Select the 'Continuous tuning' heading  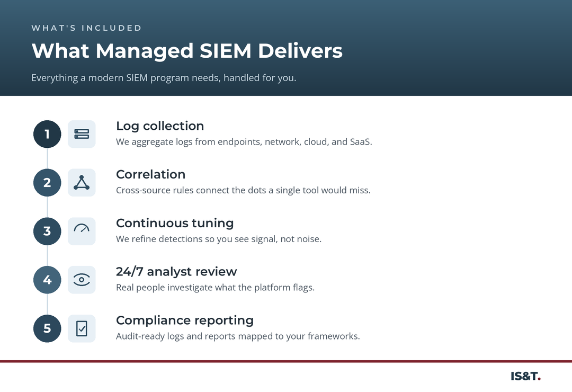point(175,223)
